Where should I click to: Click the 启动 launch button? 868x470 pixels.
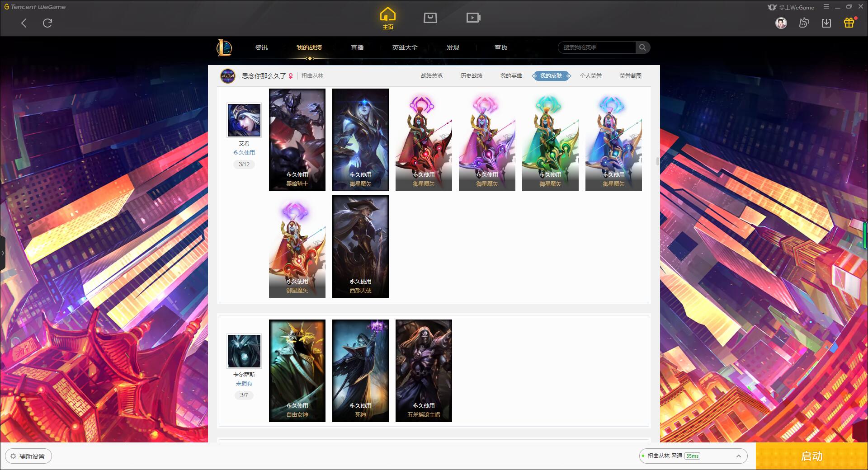811,456
